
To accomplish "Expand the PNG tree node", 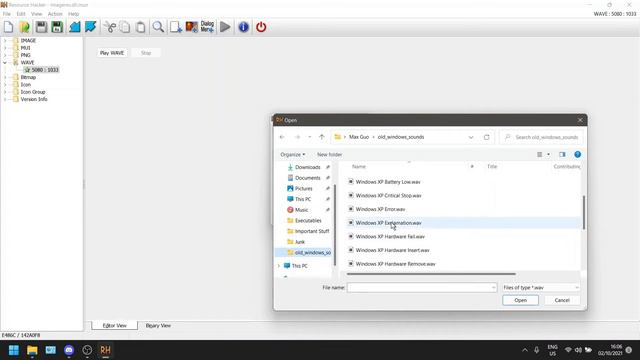I will [x=5, y=55].
